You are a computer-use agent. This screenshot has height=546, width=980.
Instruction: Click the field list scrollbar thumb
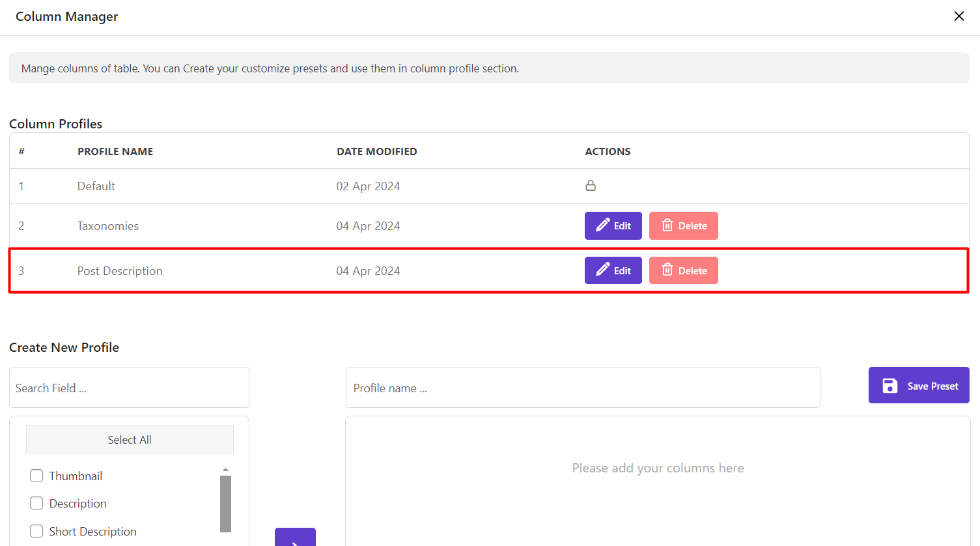click(225, 503)
